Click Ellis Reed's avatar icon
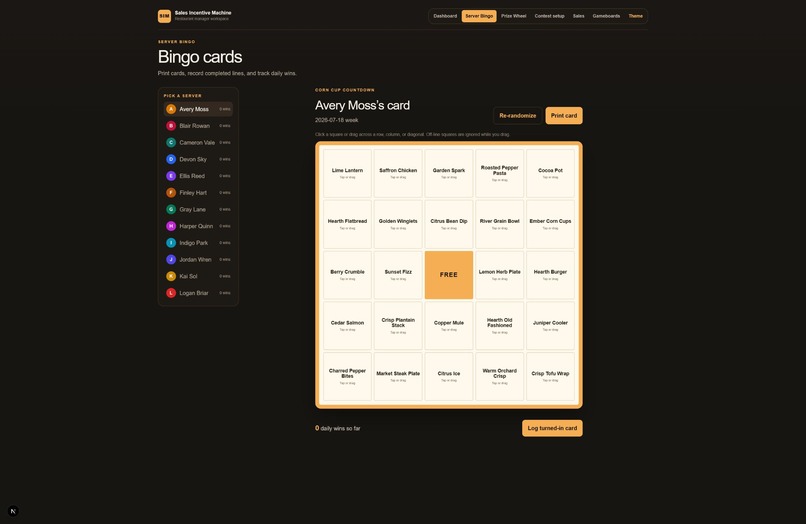The image size is (806, 524). (171, 176)
